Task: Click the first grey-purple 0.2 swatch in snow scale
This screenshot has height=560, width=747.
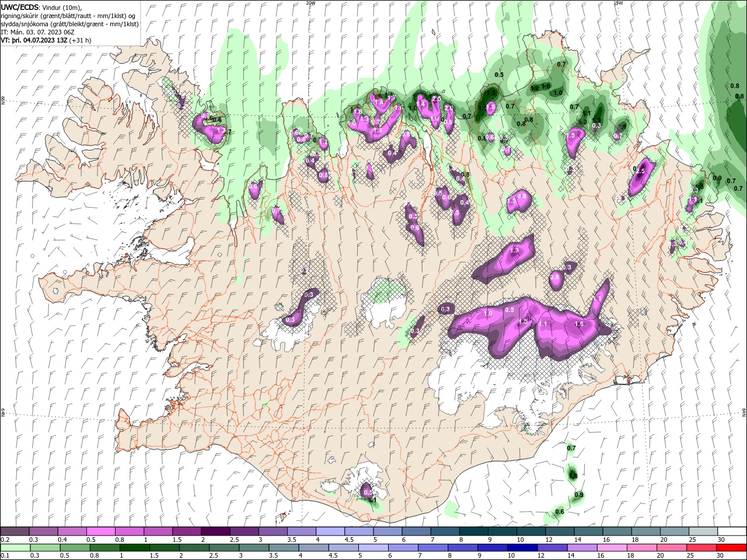Action: tap(15, 531)
